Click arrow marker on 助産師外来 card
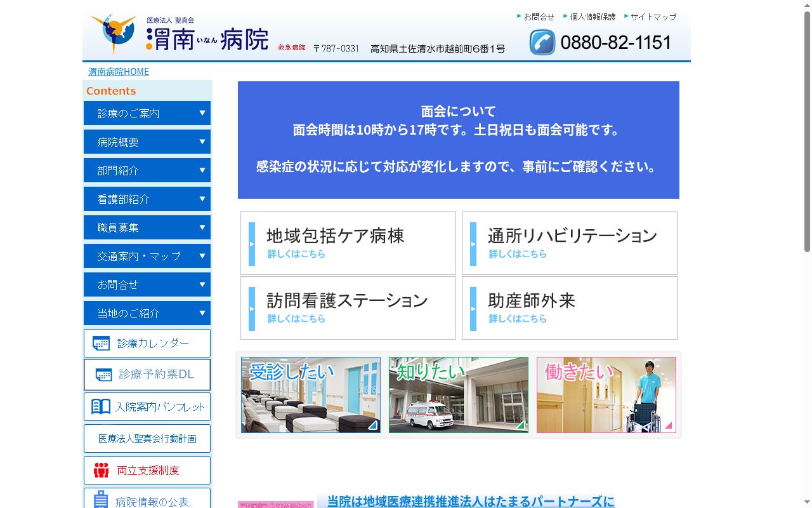The width and height of the screenshot is (812, 508). [473, 309]
